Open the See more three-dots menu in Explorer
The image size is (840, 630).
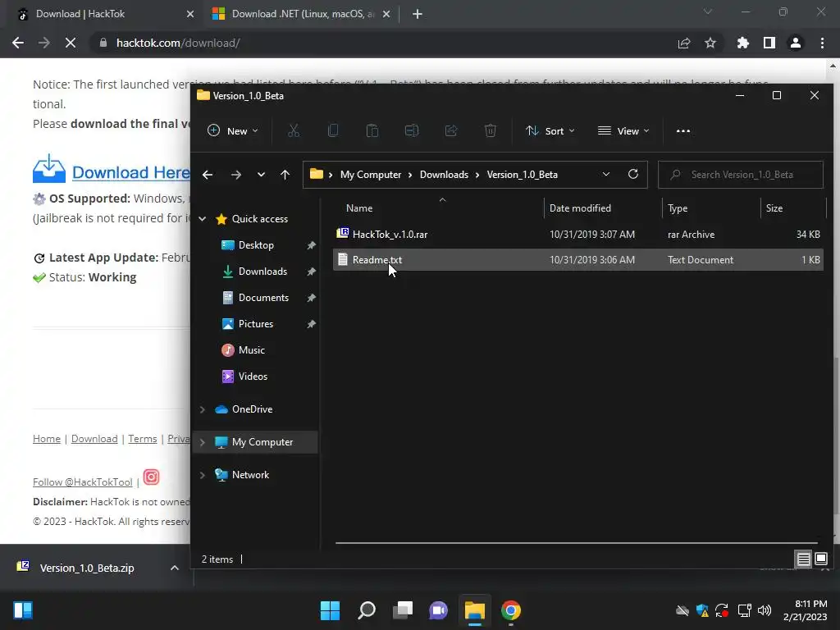(x=683, y=130)
